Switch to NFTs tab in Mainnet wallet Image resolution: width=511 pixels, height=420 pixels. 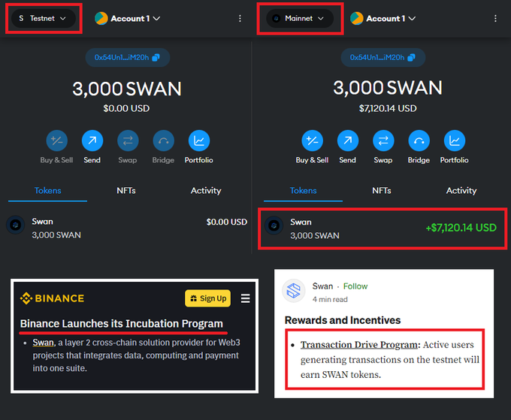pyautogui.click(x=382, y=191)
